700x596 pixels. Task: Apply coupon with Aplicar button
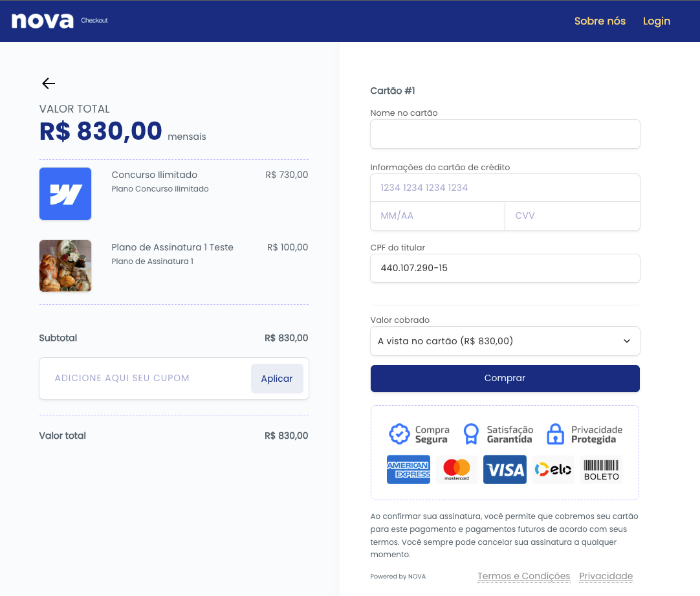(x=277, y=379)
